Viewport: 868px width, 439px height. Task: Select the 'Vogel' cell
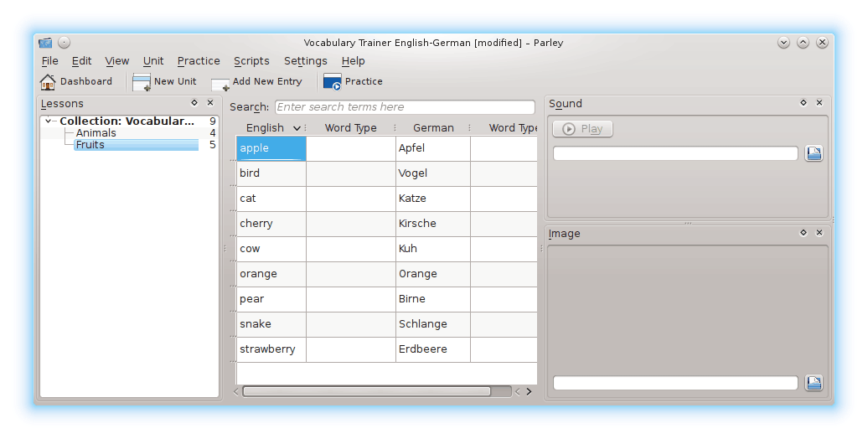click(x=433, y=173)
